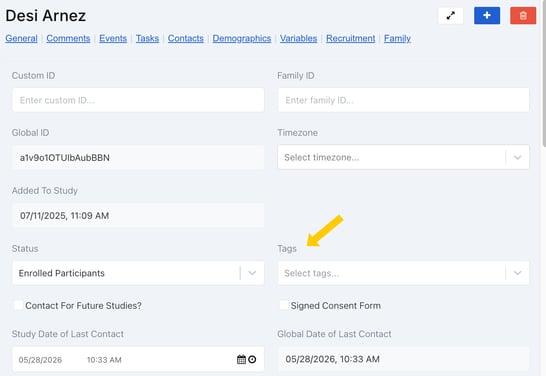Open the Comments section
This screenshot has height=376, width=546.
[x=68, y=38]
